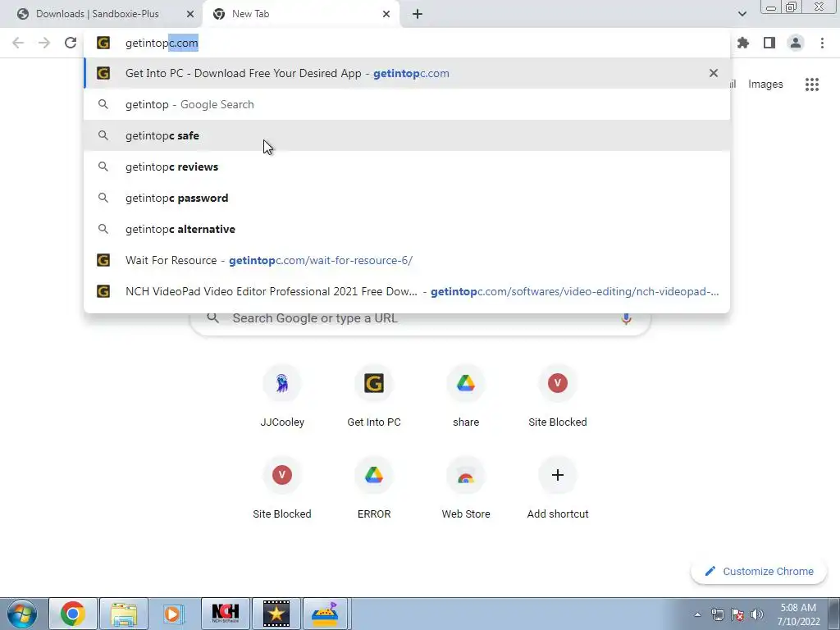Open the Site Blocked shortcut next to share

pyautogui.click(x=558, y=396)
